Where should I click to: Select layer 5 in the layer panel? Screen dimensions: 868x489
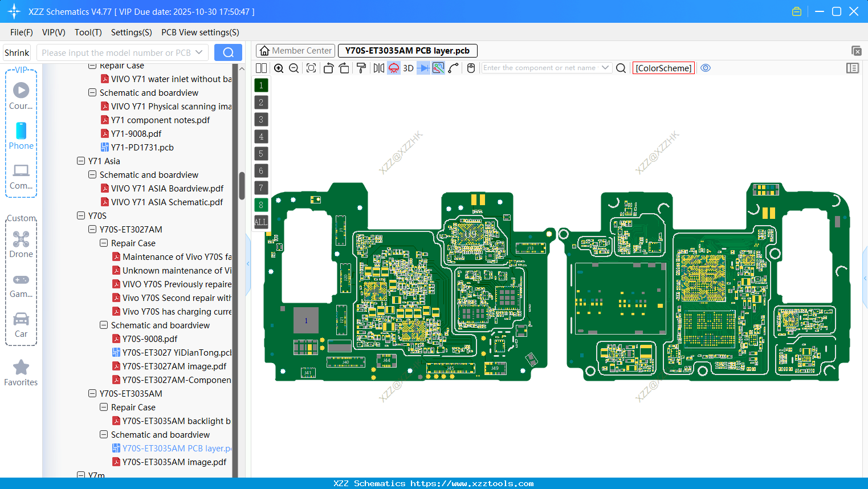[260, 153]
